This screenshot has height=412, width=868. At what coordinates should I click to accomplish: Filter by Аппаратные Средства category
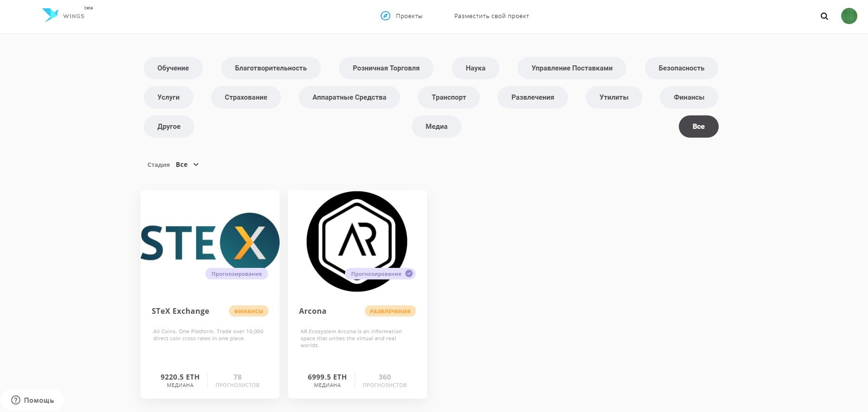tap(349, 97)
